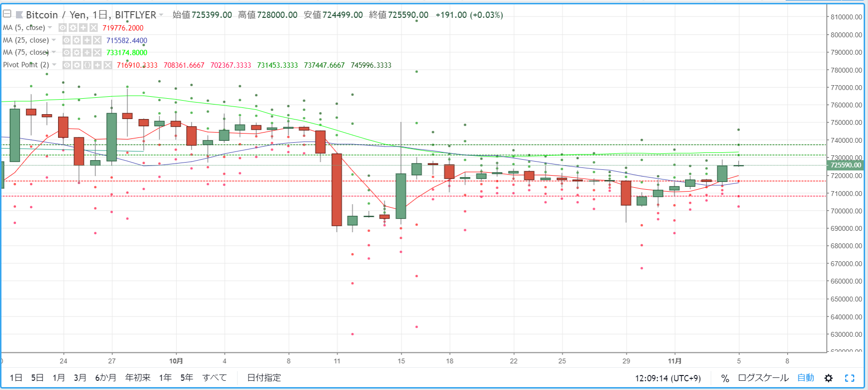Select the 3月 time range
The width and height of the screenshot is (868, 390).
point(80,377)
